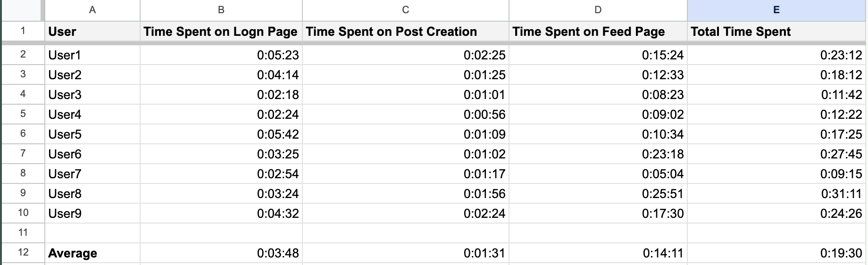Select column D header

coord(598,10)
